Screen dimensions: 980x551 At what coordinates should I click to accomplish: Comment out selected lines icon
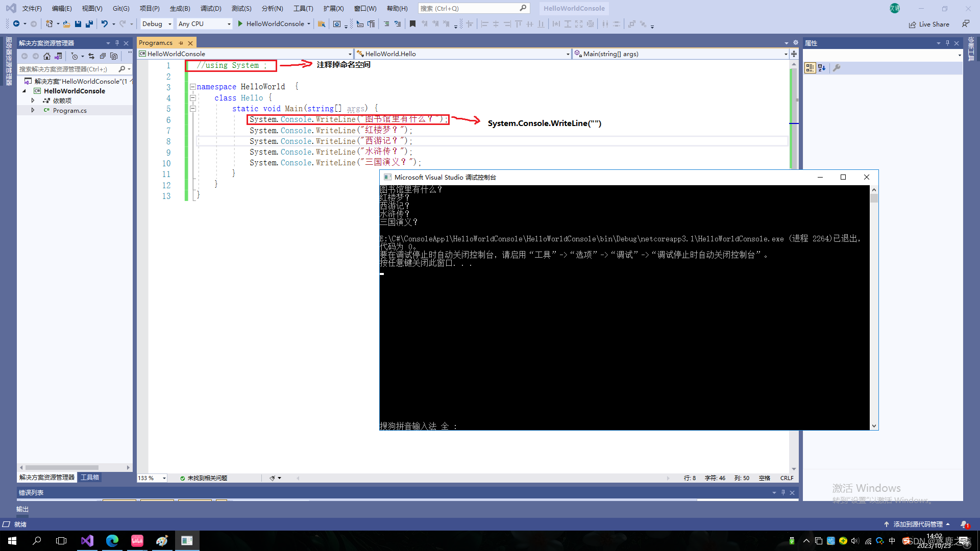click(x=386, y=24)
